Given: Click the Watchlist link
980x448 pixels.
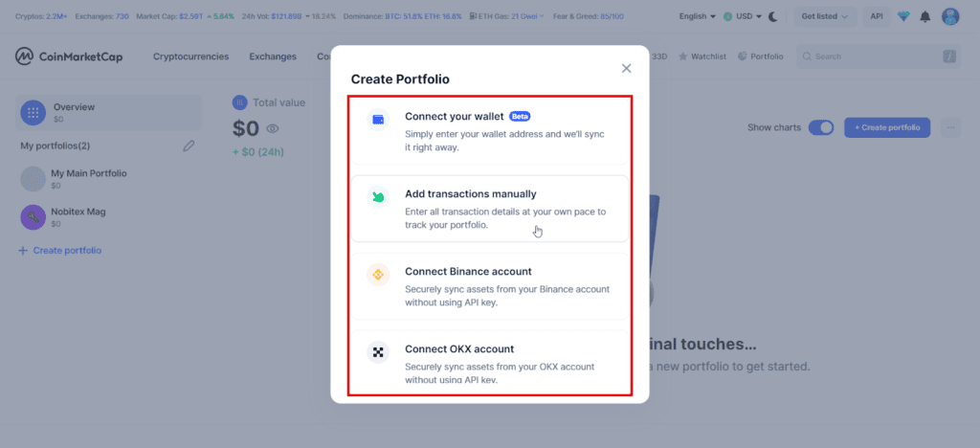Looking at the screenshot, I should pyautogui.click(x=702, y=56).
